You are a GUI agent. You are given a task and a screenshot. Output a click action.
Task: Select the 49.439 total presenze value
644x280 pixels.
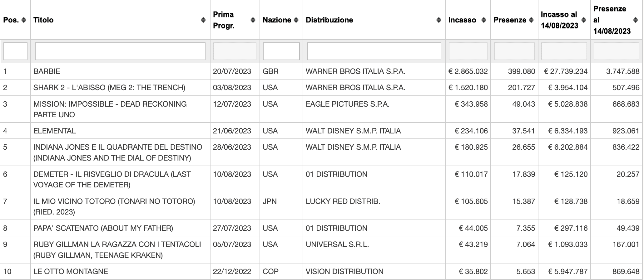click(x=628, y=228)
